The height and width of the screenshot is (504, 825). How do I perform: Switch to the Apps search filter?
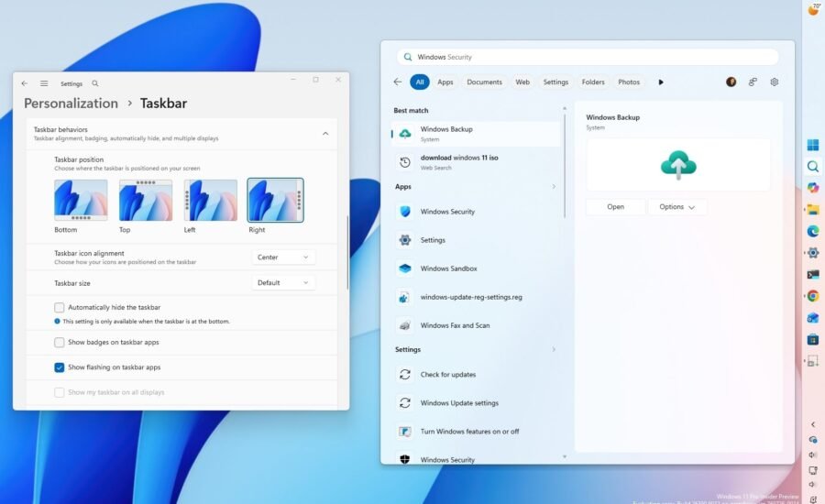[x=445, y=82]
